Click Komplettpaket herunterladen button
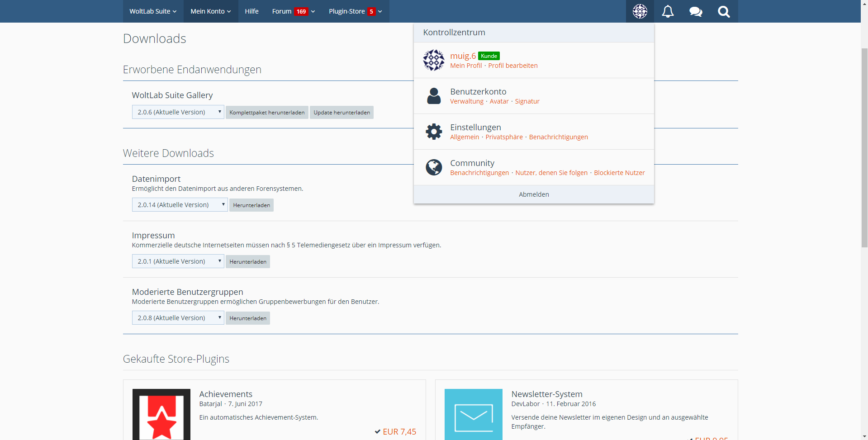868x440 pixels. 267,113
